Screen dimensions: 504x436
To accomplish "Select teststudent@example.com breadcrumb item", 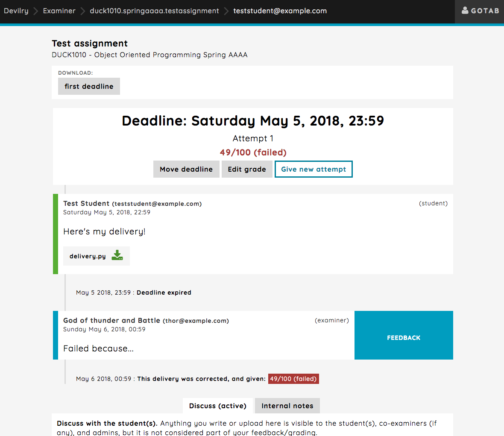I will (280, 11).
